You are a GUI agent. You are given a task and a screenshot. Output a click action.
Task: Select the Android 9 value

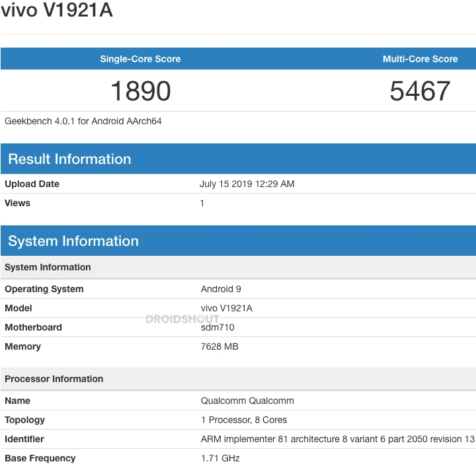point(221,289)
